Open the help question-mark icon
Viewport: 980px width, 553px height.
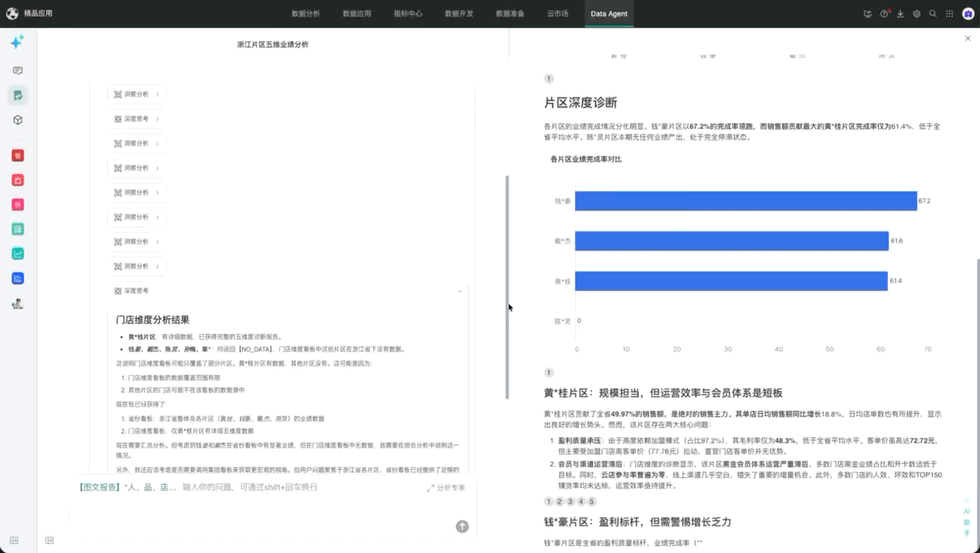pos(884,14)
